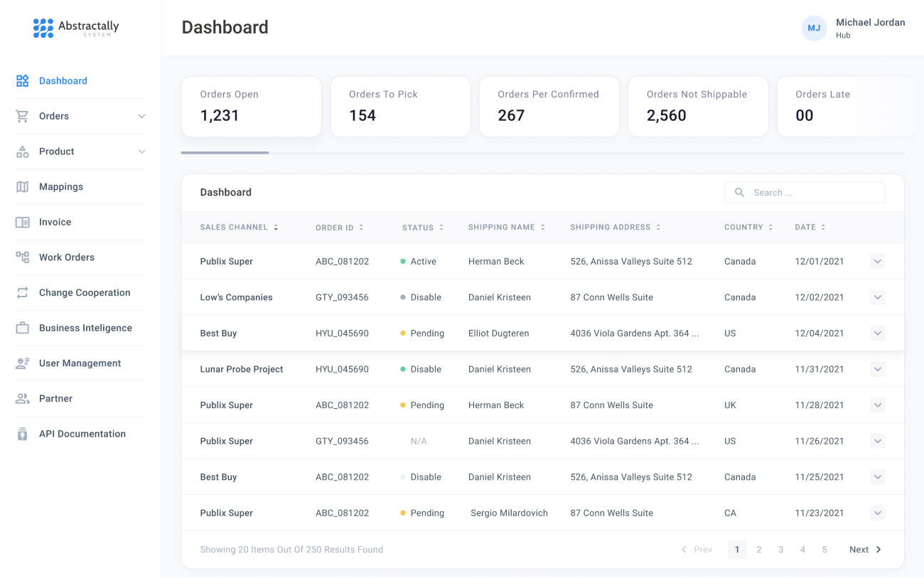Open row dropdown for Lunar Probe Project
This screenshot has width=924, height=578.
(878, 370)
